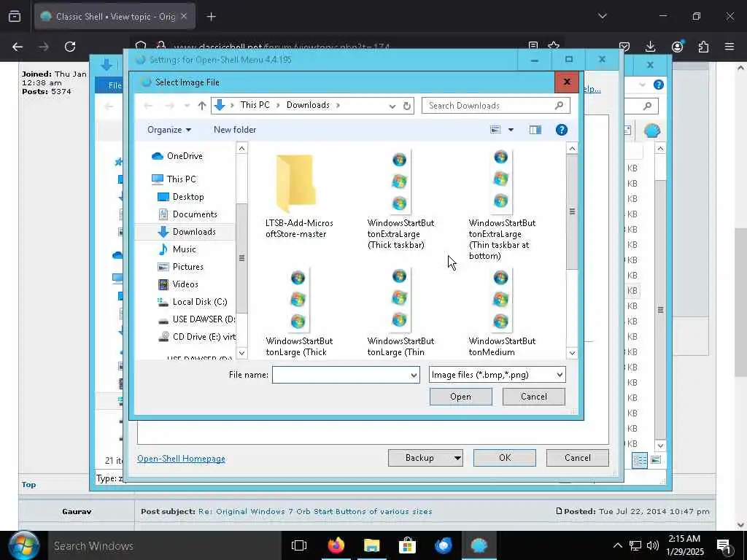Select WindowsStartButtonLarge (Thin image file
The image size is (747, 560).
point(400,313)
